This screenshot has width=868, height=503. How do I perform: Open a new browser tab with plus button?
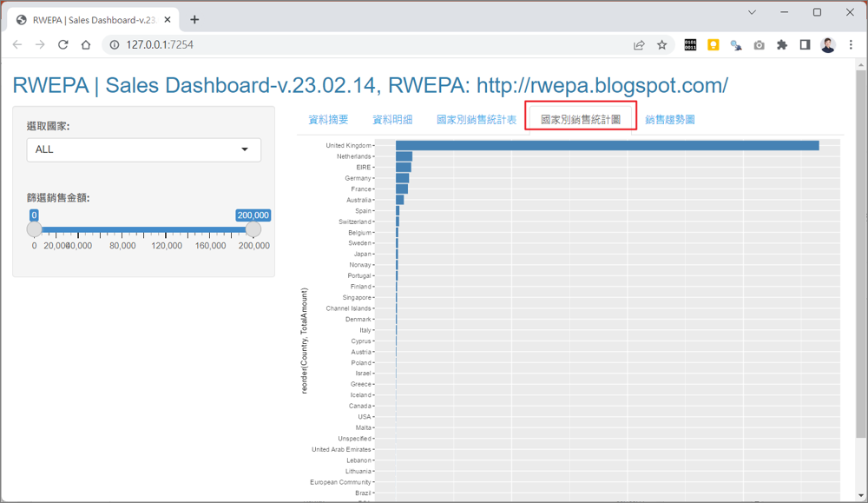pos(194,19)
